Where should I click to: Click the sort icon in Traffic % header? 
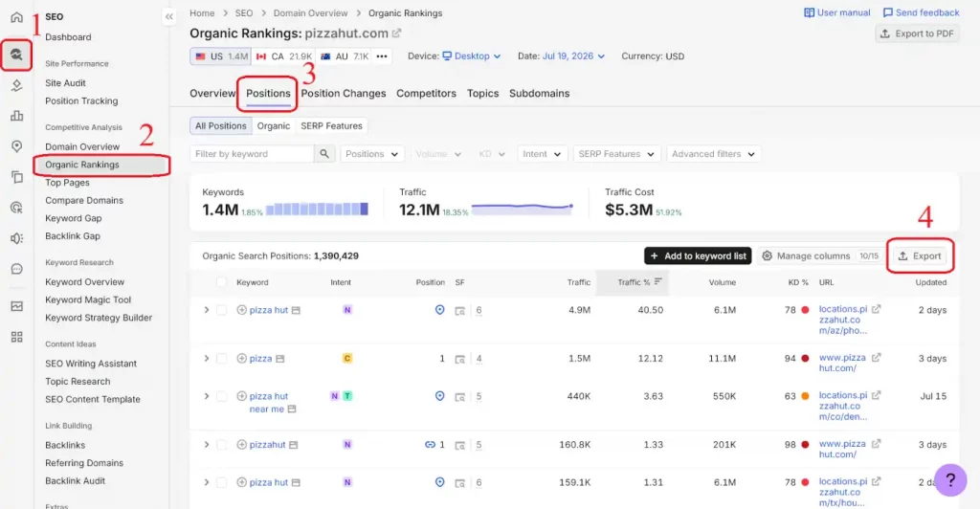(x=657, y=281)
